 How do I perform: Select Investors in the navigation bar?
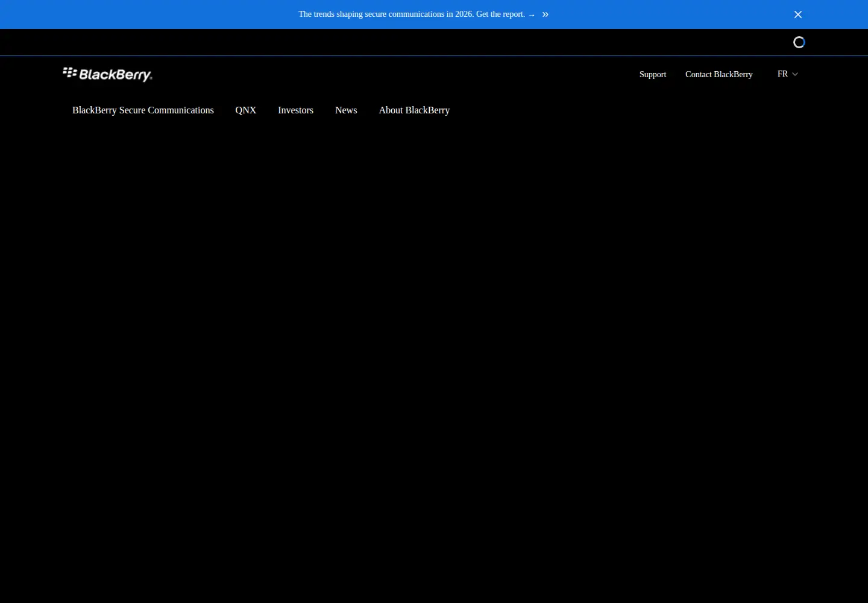[x=295, y=110]
